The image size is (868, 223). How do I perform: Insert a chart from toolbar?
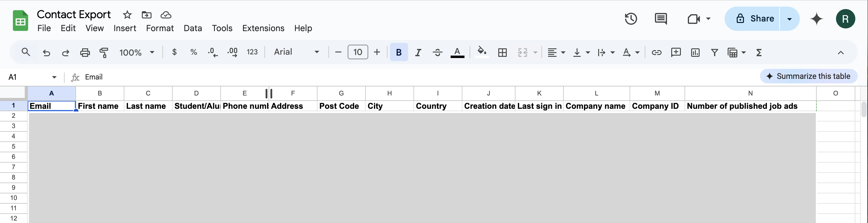tap(695, 52)
